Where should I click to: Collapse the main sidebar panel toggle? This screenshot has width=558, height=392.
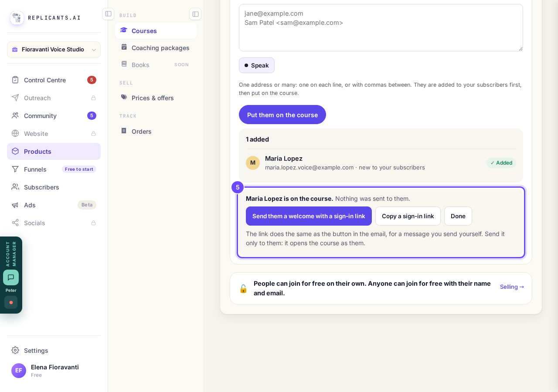[108, 14]
